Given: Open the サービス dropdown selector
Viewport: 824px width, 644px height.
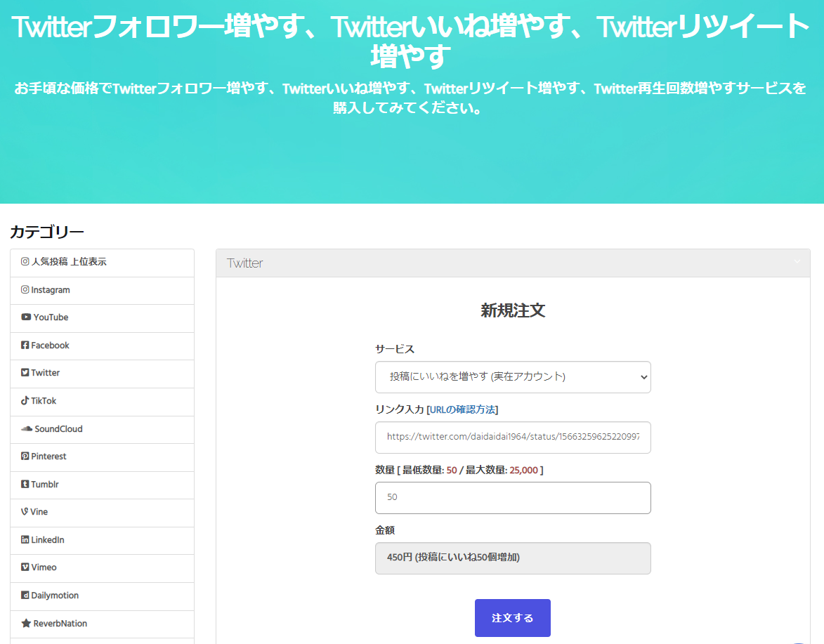Looking at the screenshot, I should (513, 377).
